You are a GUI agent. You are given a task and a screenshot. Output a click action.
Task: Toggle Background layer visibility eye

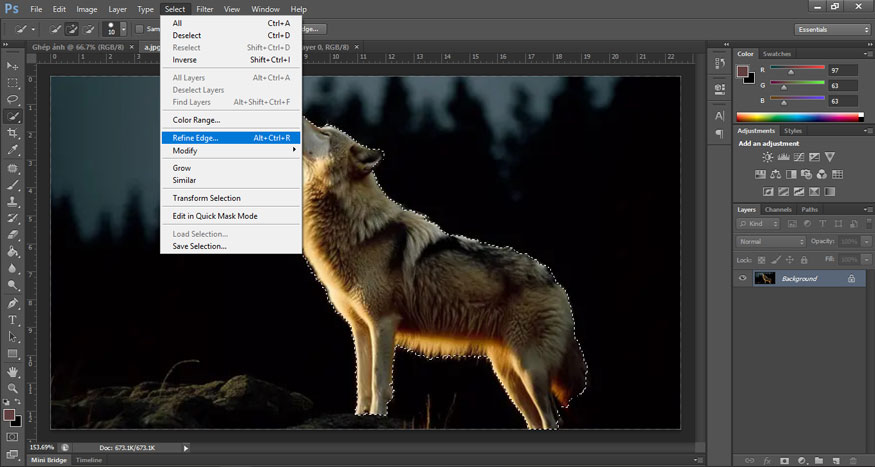[x=742, y=278]
